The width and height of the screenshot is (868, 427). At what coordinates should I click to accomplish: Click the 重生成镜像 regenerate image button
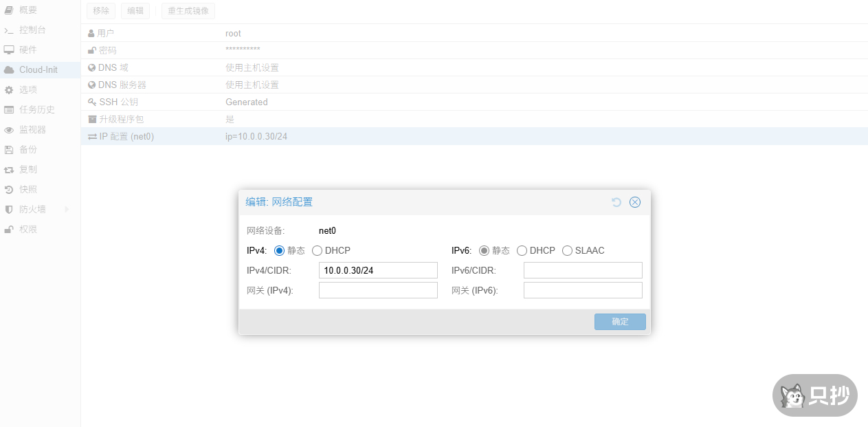188,11
